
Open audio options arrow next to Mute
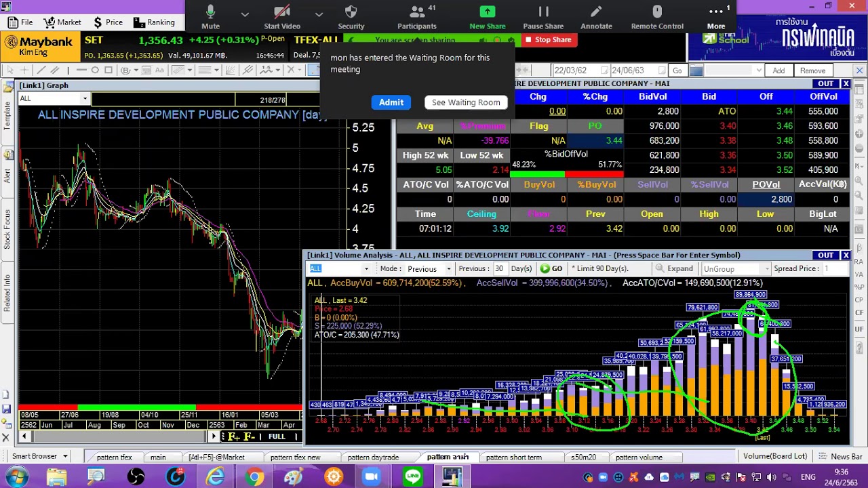pyautogui.click(x=245, y=14)
